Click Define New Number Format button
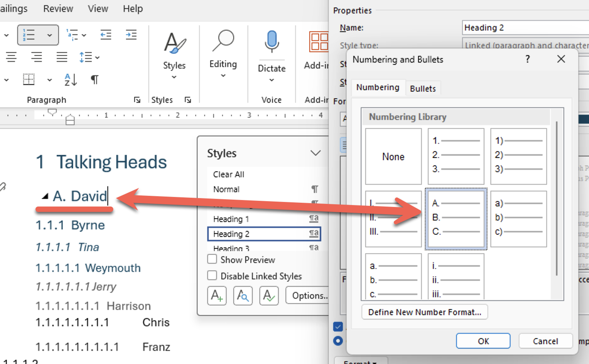This screenshot has height=364, width=589. click(424, 312)
